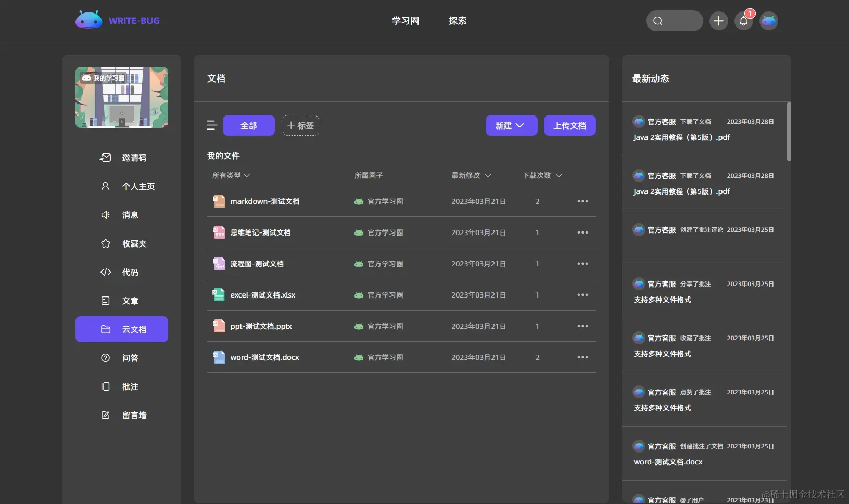Click the WRITE-BUG logo
The image size is (849, 504).
118,21
